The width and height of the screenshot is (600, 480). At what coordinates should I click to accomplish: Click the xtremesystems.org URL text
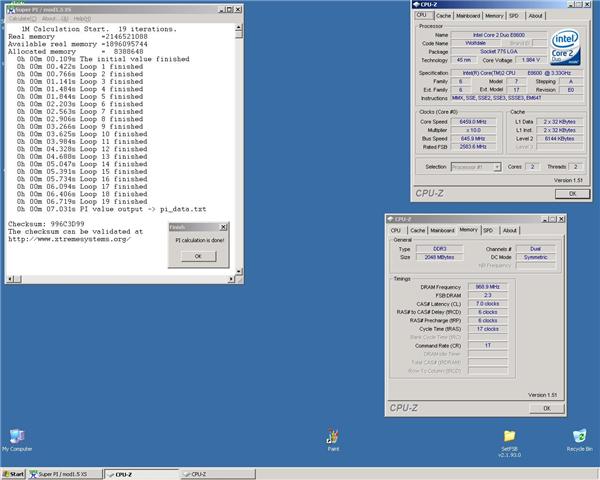point(69,239)
